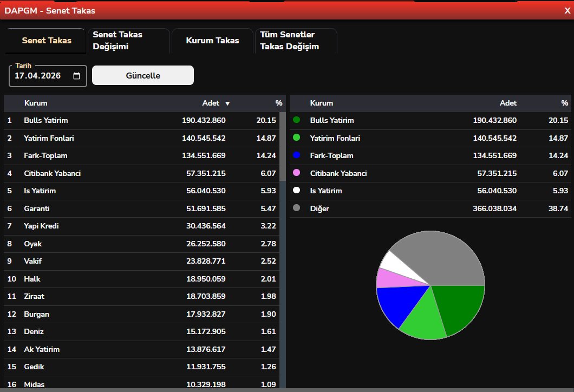574x392 pixels.
Task: Close the DAPGM Senet Takas window
Action: click(x=567, y=11)
